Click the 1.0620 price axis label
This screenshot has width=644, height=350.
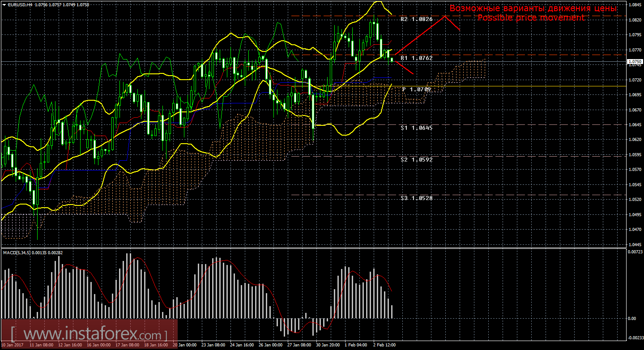635,140
